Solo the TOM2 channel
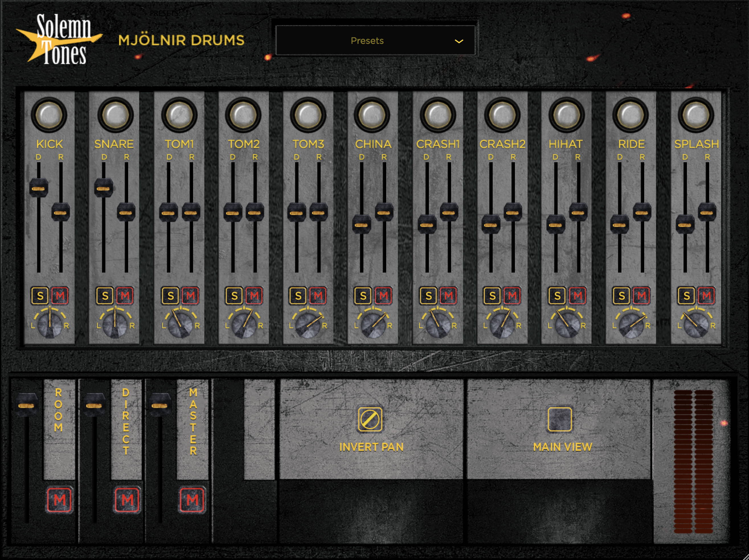Image resolution: width=749 pixels, height=560 pixels. click(x=234, y=296)
